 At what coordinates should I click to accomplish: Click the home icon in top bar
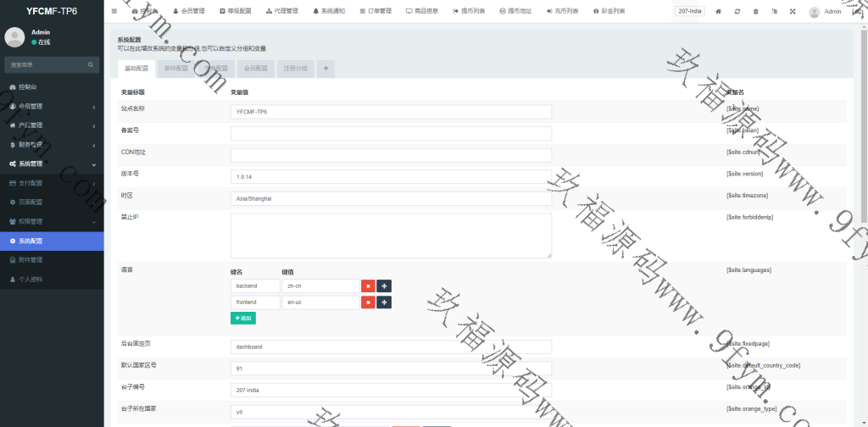point(719,11)
